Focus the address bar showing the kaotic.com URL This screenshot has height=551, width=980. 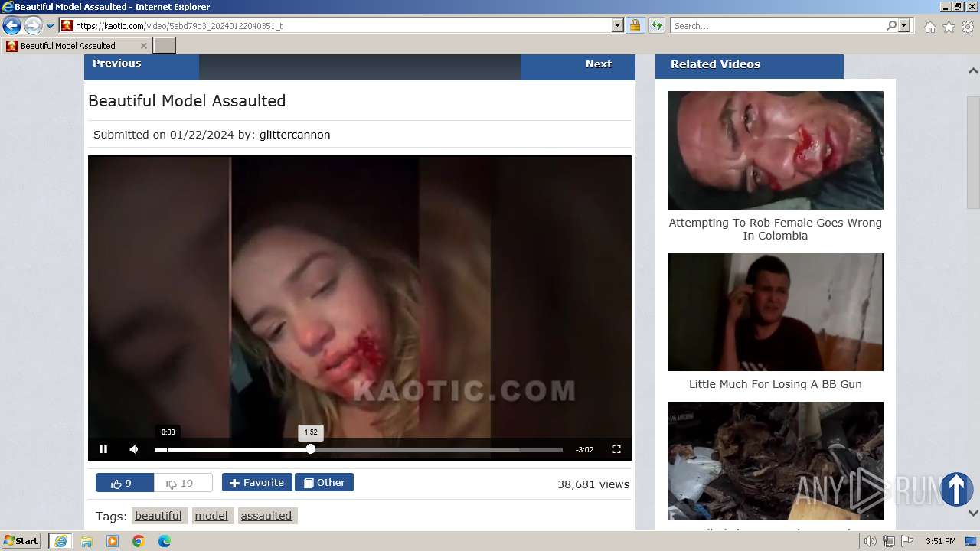pos(335,26)
